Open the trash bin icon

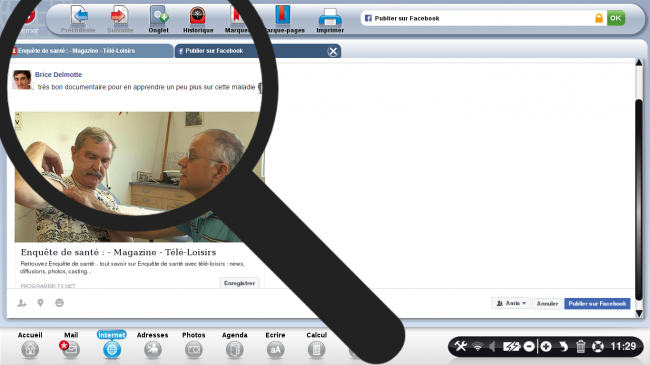tap(580, 346)
